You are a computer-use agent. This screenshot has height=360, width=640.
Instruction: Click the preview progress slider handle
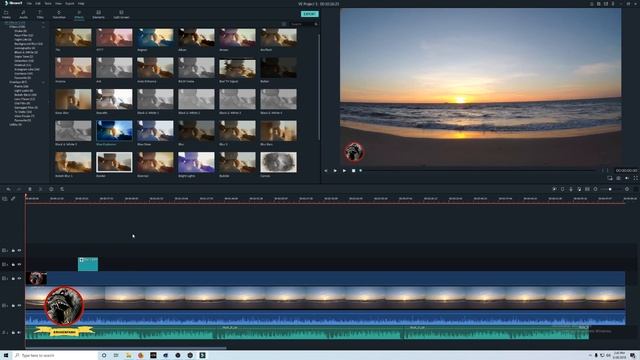360,171
